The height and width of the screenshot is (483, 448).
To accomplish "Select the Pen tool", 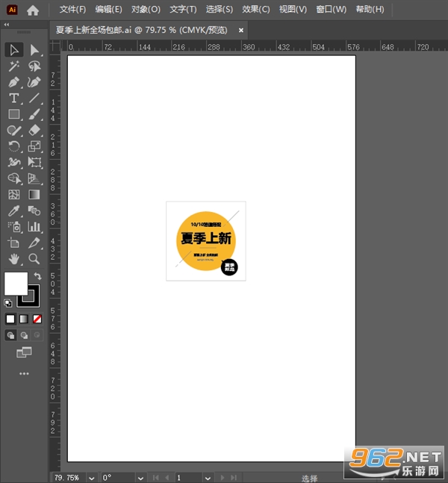I will 14,82.
